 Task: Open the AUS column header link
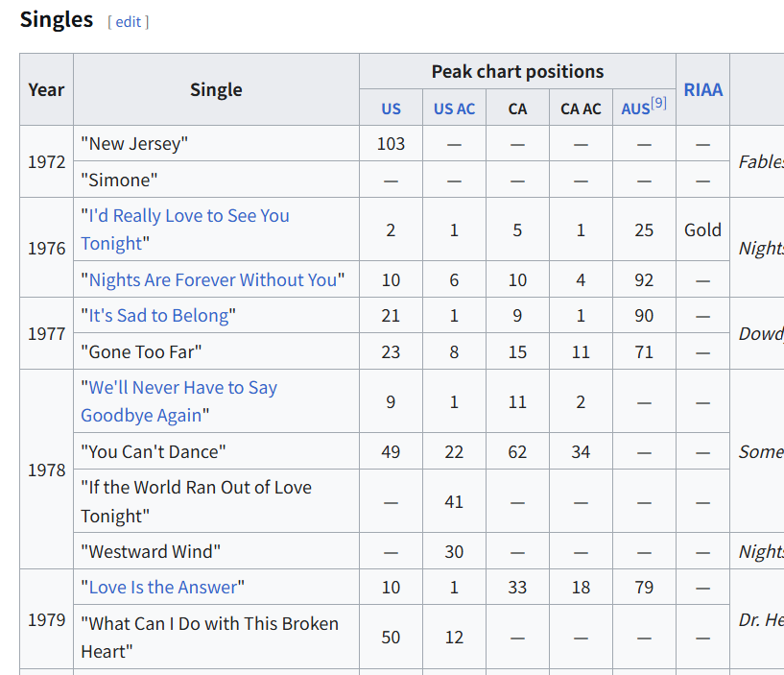[635, 108]
